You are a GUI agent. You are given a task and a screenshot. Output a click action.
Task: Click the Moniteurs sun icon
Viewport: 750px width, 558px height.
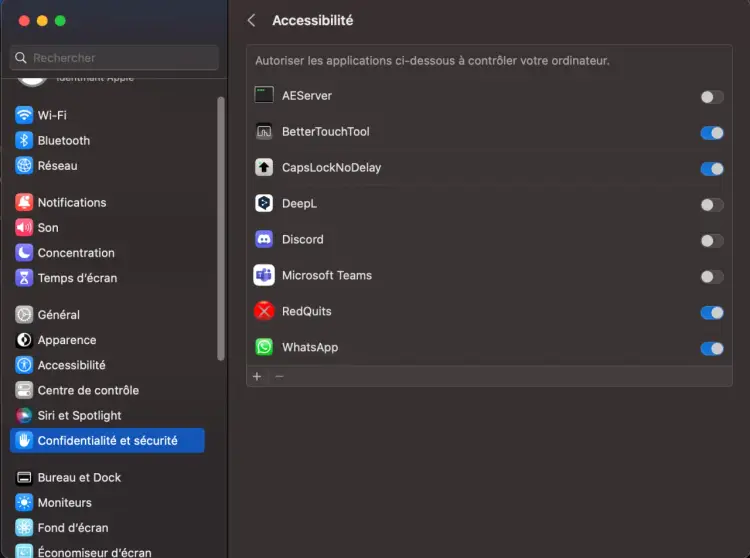pyautogui.click(x=24, y=503)
